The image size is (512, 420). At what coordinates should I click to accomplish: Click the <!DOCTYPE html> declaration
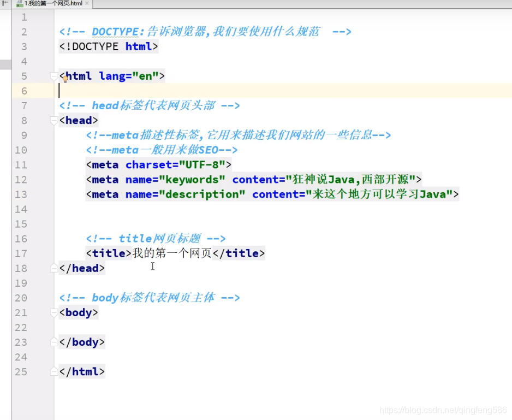click(109, 46)
